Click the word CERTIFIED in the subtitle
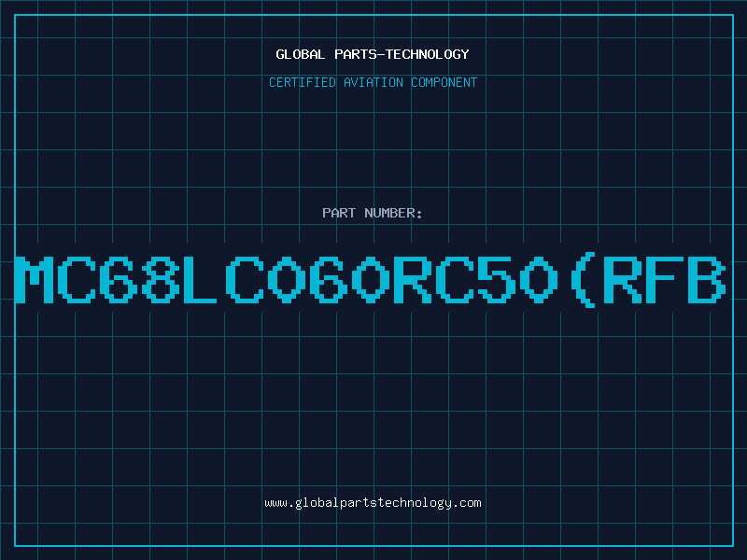Viewport: 747px width, 560px height. point(303,82)
